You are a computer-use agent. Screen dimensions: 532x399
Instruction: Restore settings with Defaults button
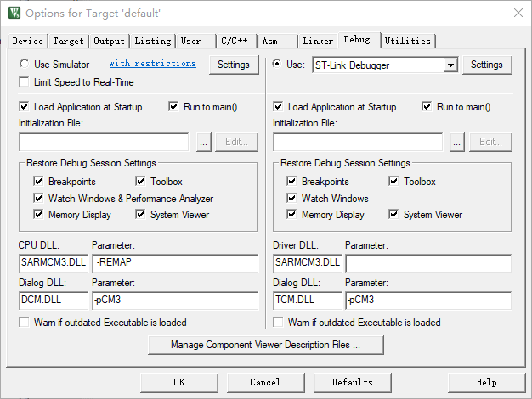(352, 382)
